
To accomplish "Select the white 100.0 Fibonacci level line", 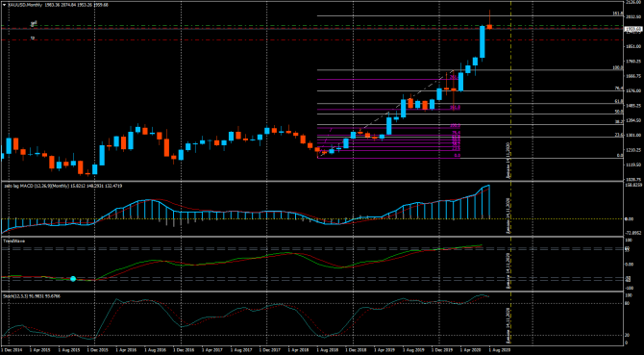I will pos(470,70).
